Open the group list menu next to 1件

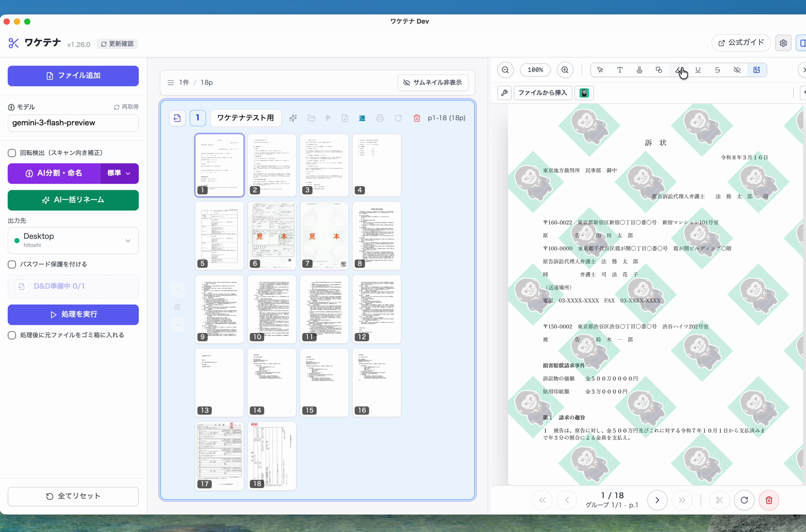click(171, 83)
